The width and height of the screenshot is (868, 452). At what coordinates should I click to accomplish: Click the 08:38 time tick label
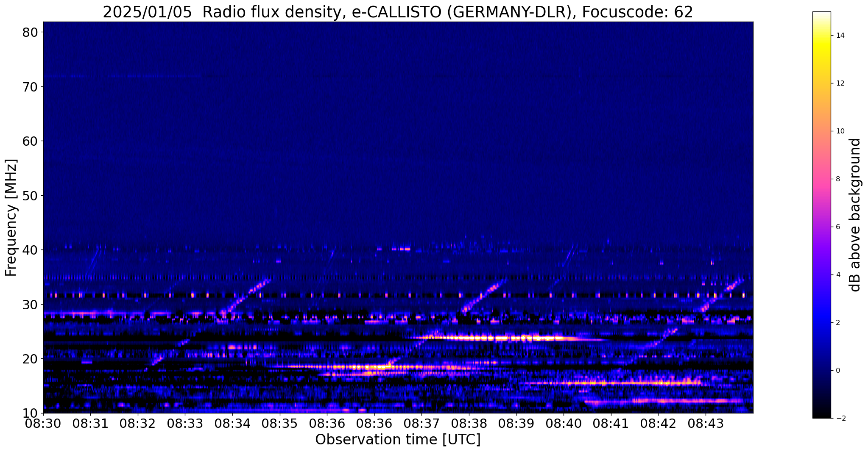pyautogui.click(x=469, y=424)
